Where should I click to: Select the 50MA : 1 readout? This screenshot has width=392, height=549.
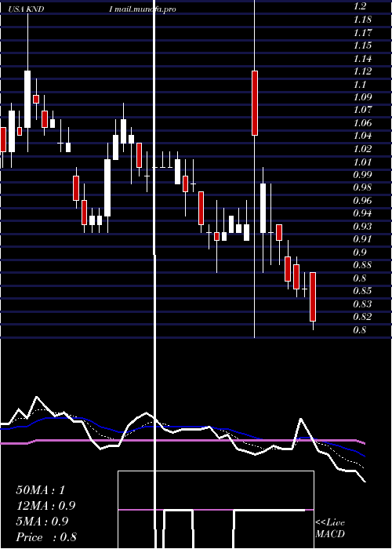coord(41,490)
